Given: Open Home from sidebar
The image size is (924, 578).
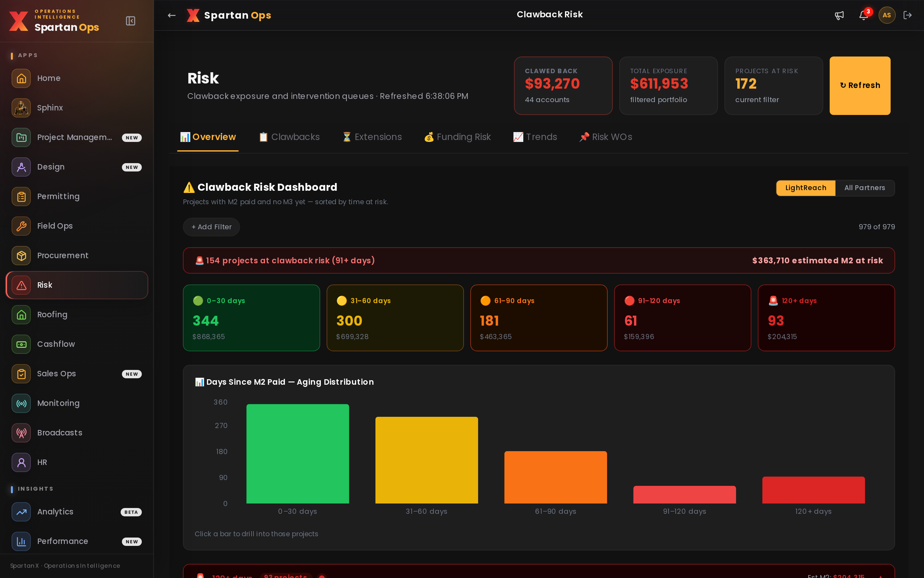Looking at the screenshot, I should pyautogui.click(x=77, y=78).
